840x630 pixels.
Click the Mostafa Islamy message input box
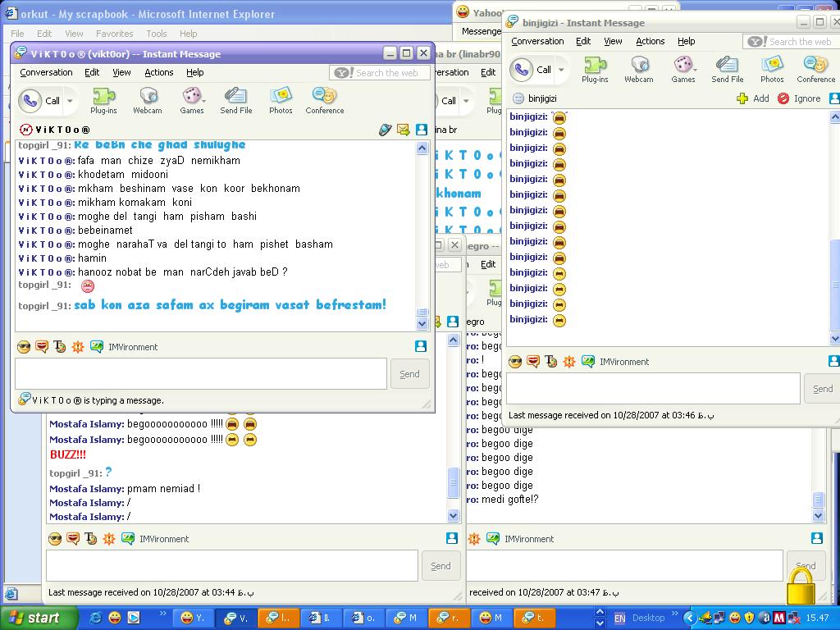click(x=232, y=566)
